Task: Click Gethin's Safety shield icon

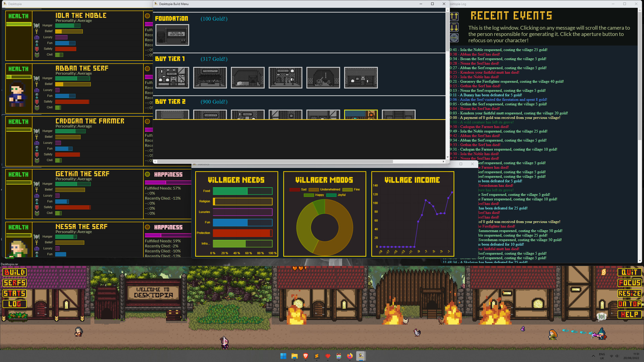Action: (37, 207)
